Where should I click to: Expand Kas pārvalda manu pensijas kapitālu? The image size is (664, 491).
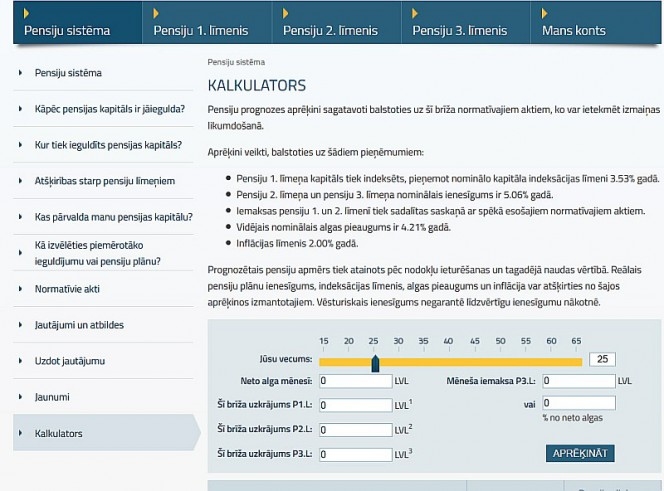(113, 217)
